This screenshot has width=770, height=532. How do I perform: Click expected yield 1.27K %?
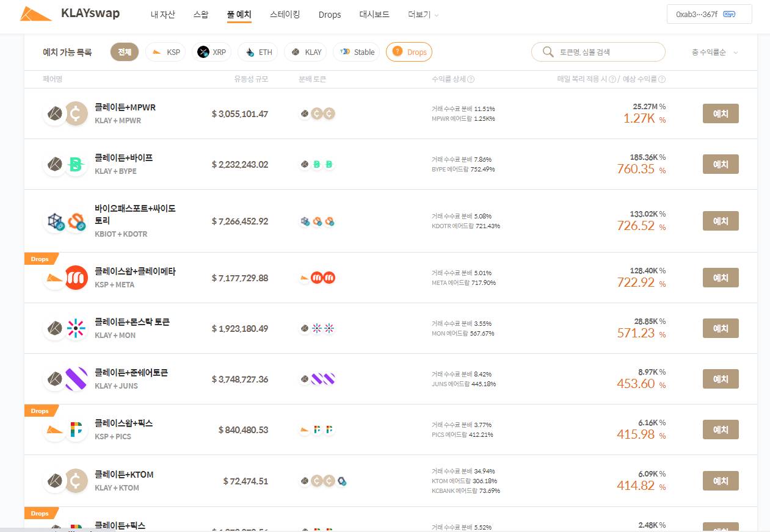click(644, 118)
